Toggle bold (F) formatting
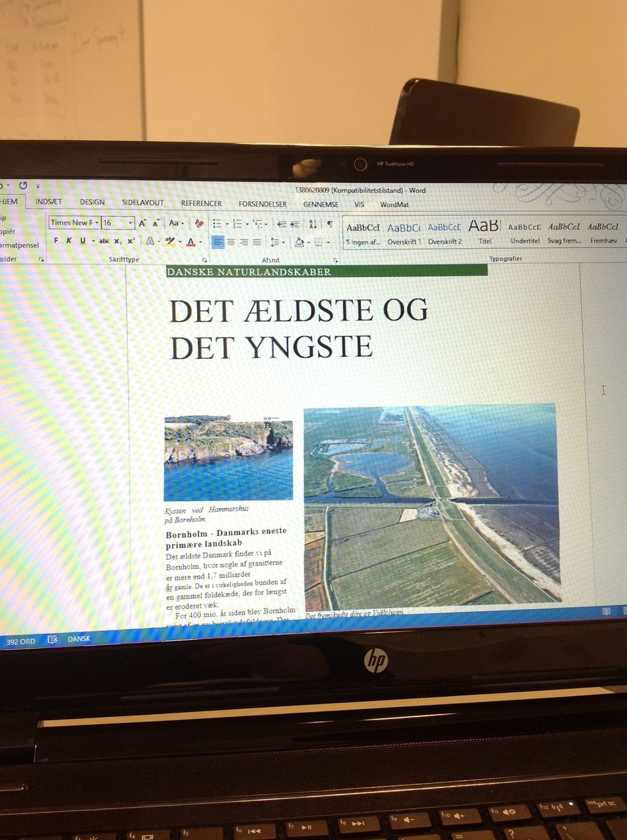Viewport: 627px width, 840px height. tap(56, 241)
